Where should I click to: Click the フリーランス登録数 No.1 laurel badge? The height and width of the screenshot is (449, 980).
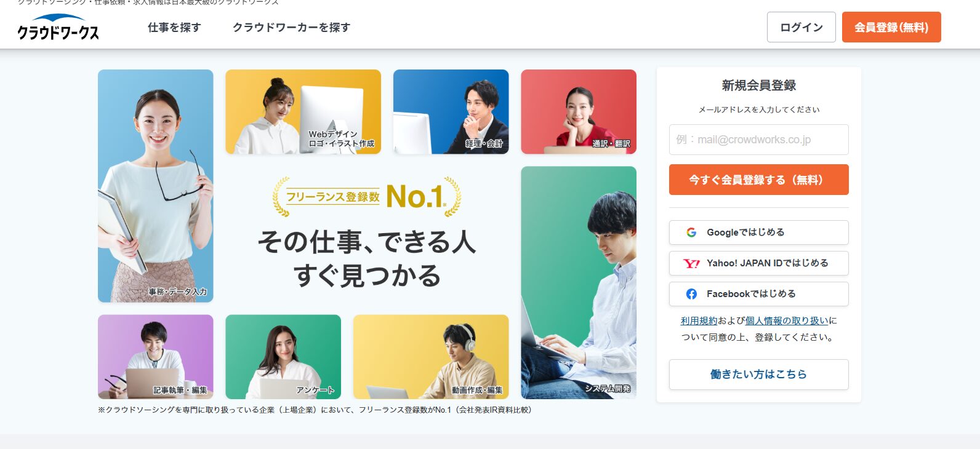pyautogui.click(x=367, y=197)
